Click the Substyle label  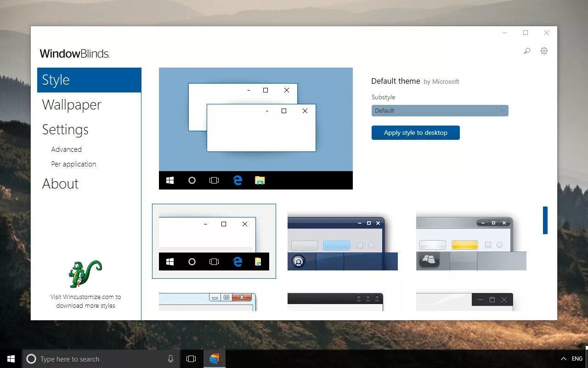click(x=383, y=97)
